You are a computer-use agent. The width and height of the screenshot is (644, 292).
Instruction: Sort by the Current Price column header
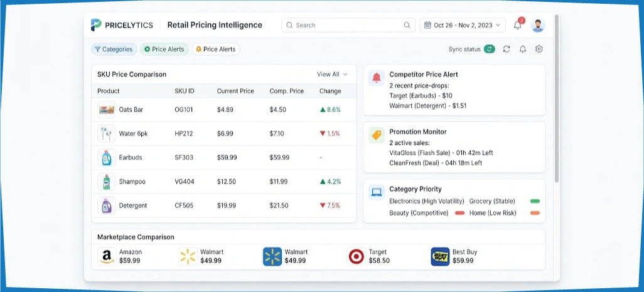[235, 91]
